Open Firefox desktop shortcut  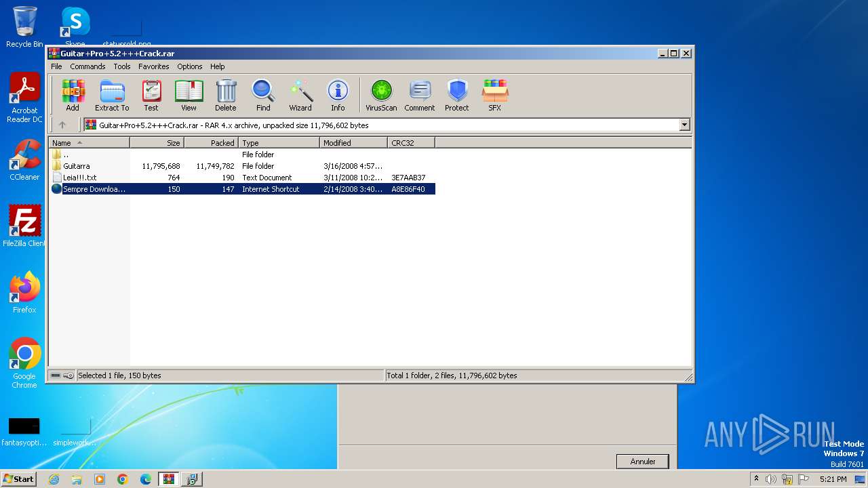[24, 293]
